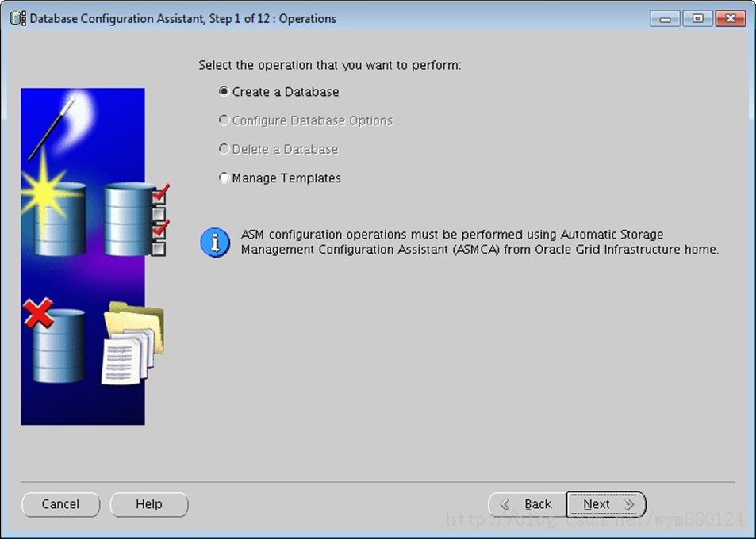This screenshot has width=756, height=539.
Task: Maximize the Database Configuration Assistant window
Action: pos(697,19)
